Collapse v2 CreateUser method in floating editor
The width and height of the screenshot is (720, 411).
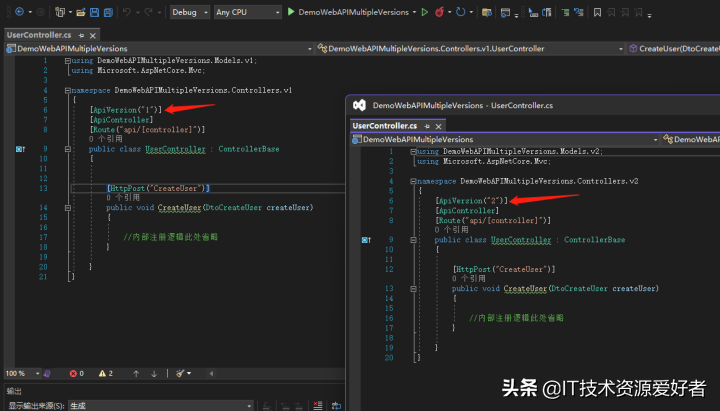tap(413, 289)
